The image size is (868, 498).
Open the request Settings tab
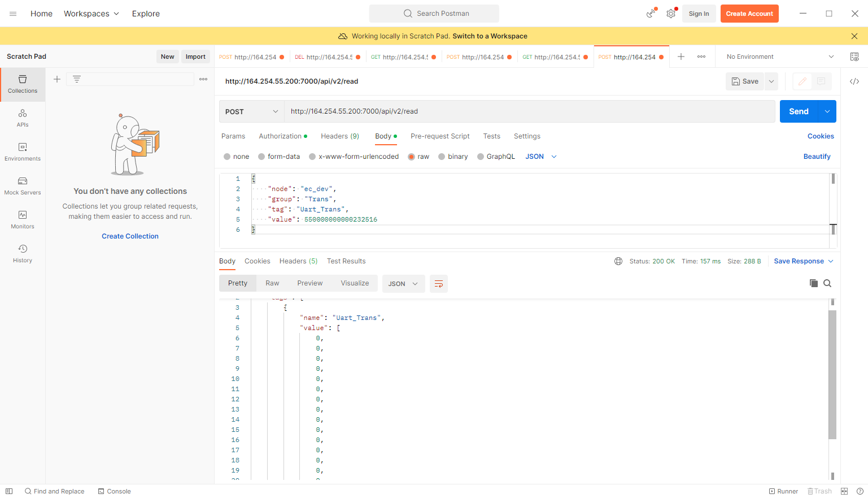[x=527, y=136]
